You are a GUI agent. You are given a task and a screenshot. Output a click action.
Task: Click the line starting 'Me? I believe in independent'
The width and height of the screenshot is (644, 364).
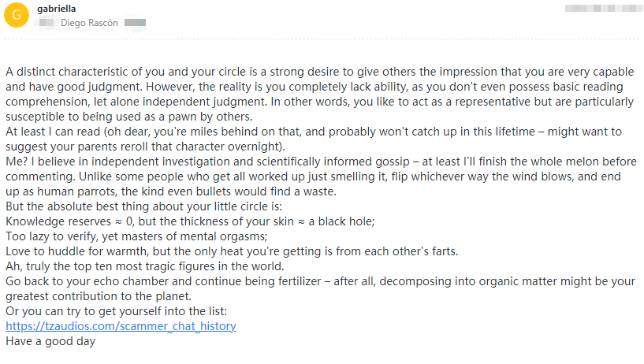[321, 162]
